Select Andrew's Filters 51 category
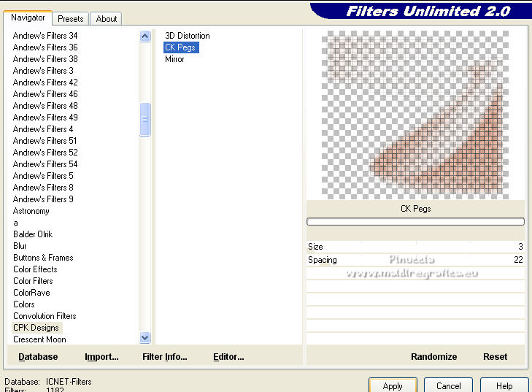 [45, 141]
